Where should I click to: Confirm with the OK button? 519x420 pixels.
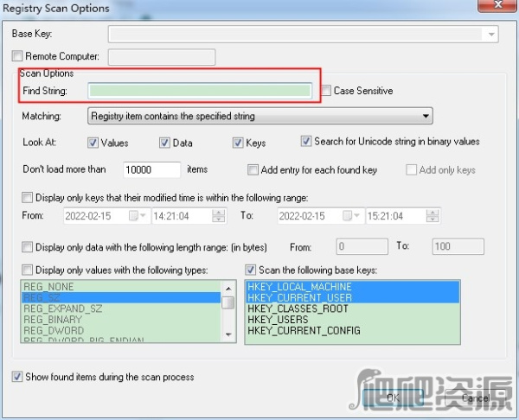pos(393,398)
